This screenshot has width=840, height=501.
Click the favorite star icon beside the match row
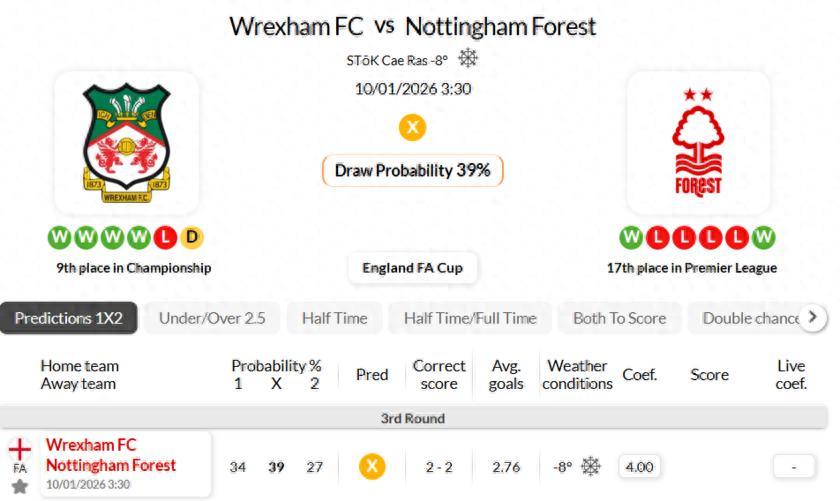[x=19, y=487]
